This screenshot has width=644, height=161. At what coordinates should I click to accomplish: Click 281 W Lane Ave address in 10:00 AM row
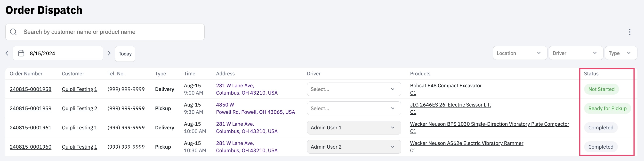pos(247,128)
